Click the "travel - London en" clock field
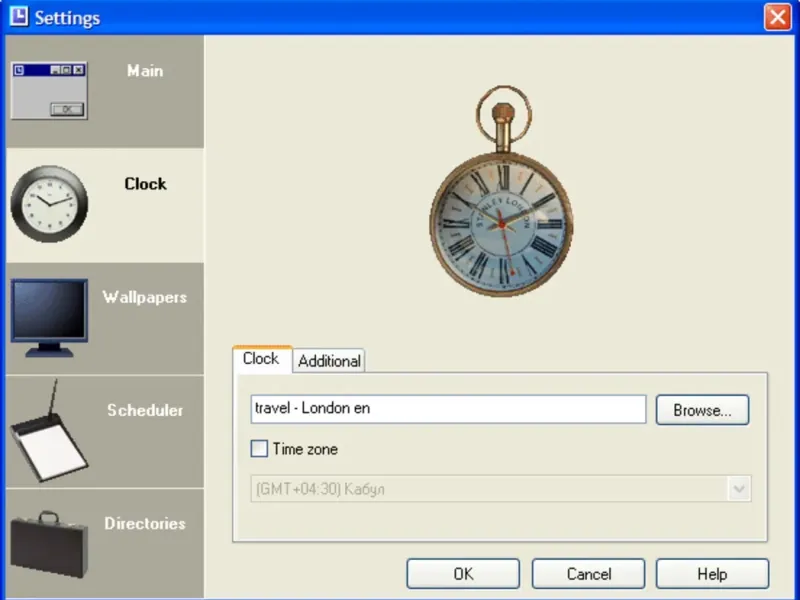This screenshot has height=600, width=800. 448,409
